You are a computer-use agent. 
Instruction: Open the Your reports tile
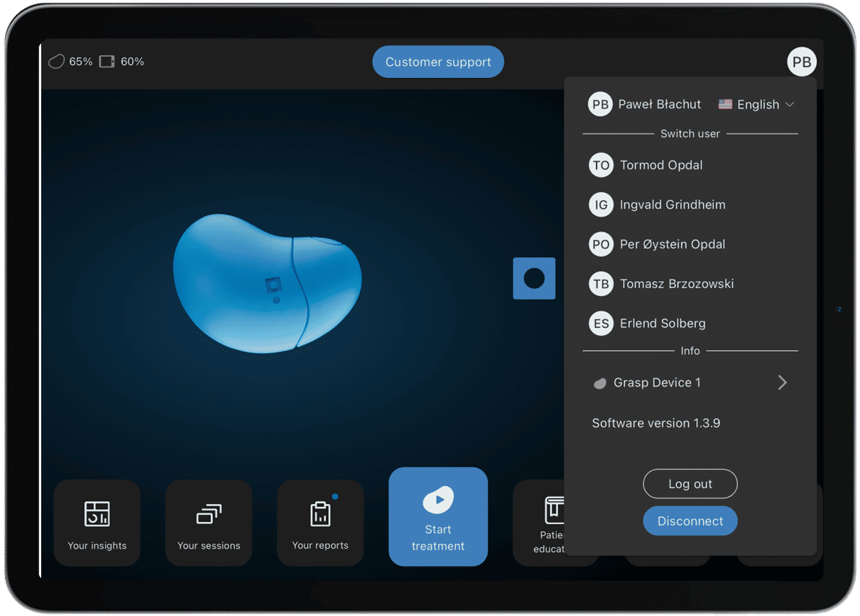(320, 522)
